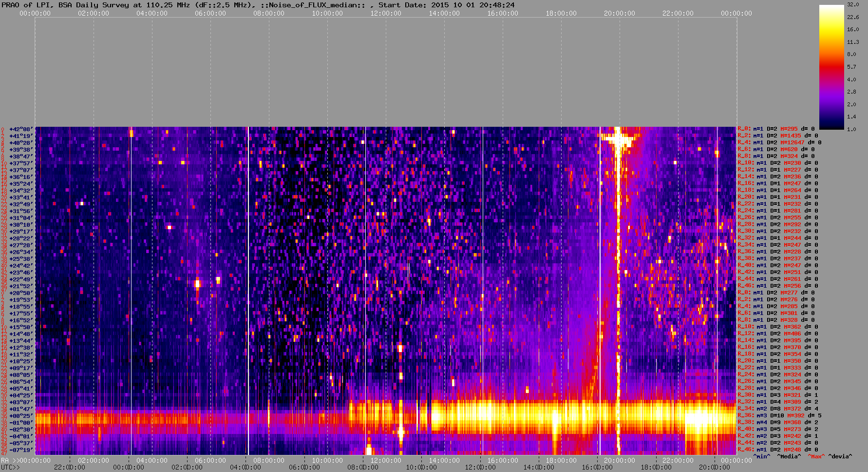Click the 11.3 color scale label

pos(853,42)
